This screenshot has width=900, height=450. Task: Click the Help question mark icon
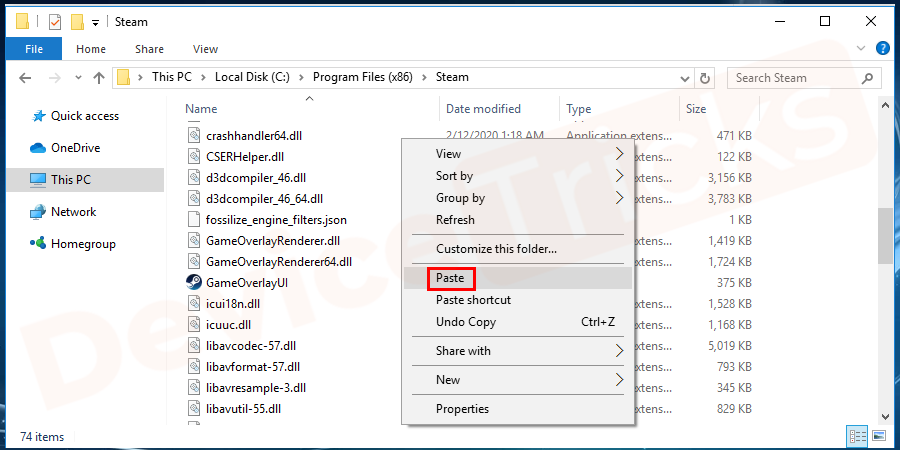(x=883, y=48)
